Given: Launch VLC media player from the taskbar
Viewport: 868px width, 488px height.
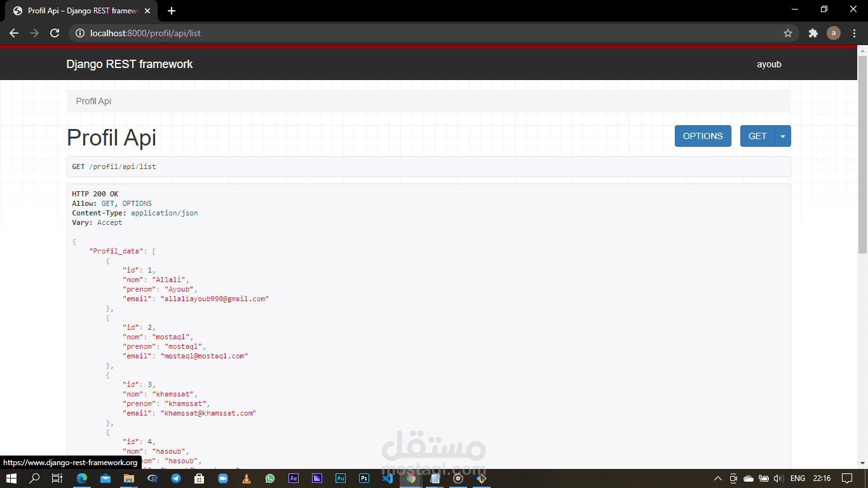Looking at the screenshot, I should coord(247,478).
